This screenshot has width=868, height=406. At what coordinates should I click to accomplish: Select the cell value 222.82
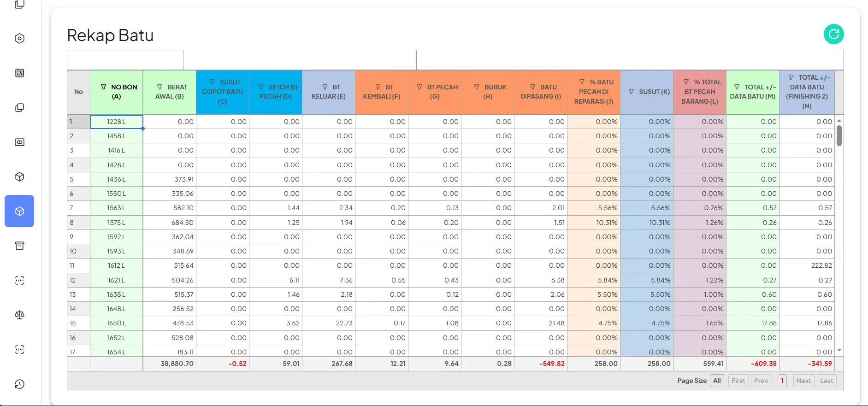(807, 265)
